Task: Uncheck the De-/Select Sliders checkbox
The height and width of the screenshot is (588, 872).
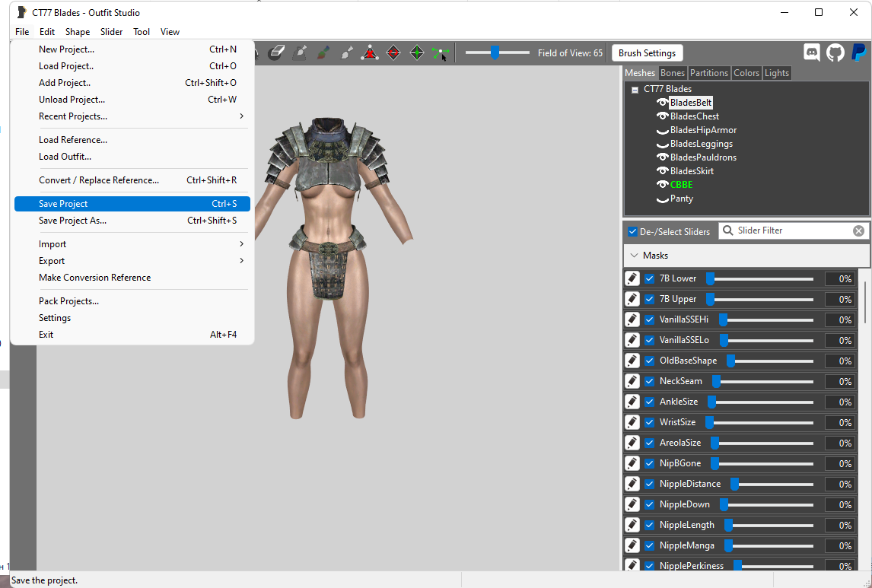Action: coord(632,231)
